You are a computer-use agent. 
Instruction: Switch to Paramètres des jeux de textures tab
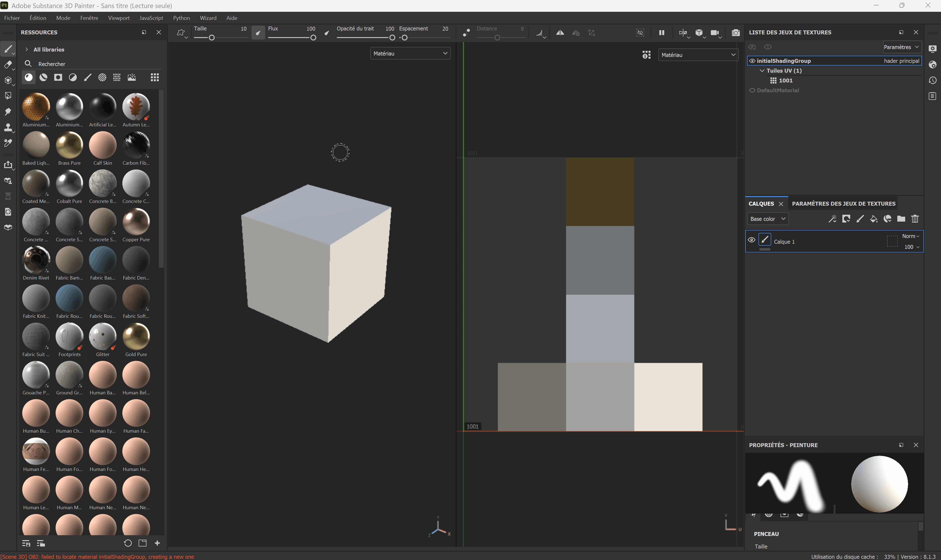(x=843, y=203)
